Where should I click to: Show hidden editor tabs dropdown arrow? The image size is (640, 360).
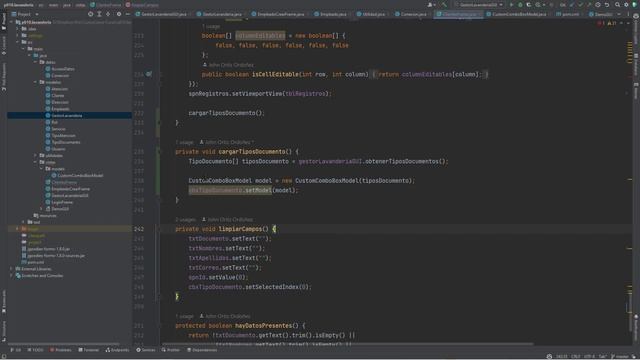pos(619,14)
